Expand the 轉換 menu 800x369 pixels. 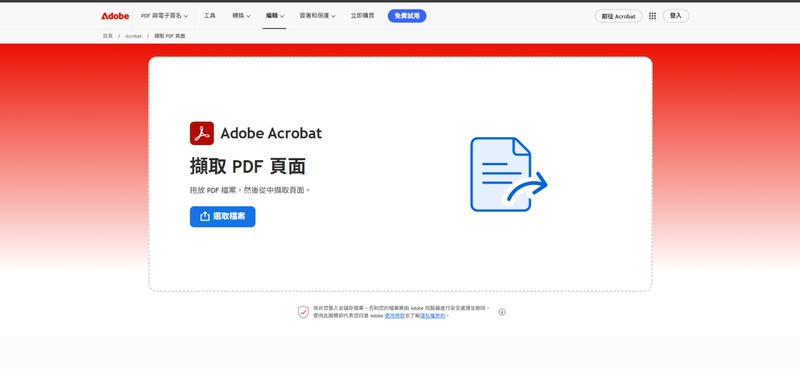coord(241,16)
